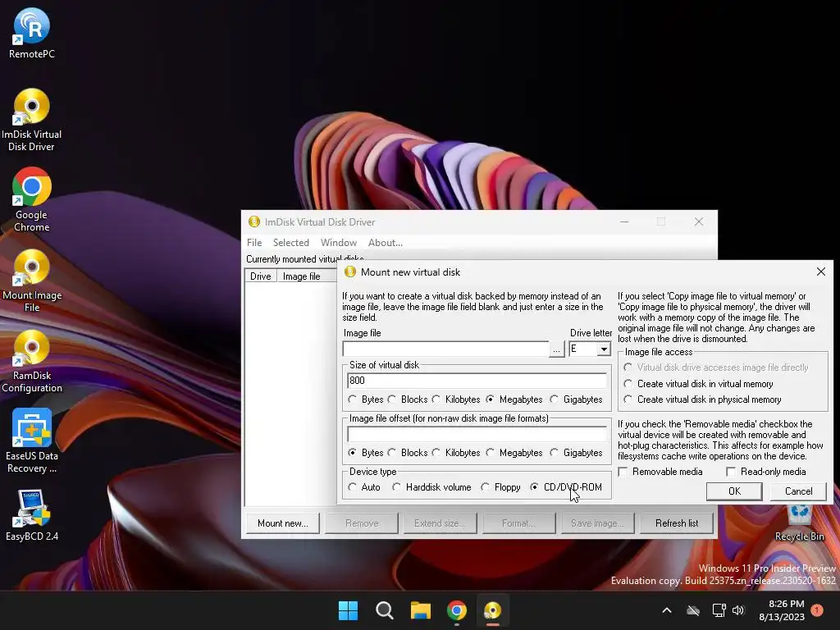Screen dimensions: 840x630
Task: Select Create virtual disk in physical memory
Action: tap(702, 399)
